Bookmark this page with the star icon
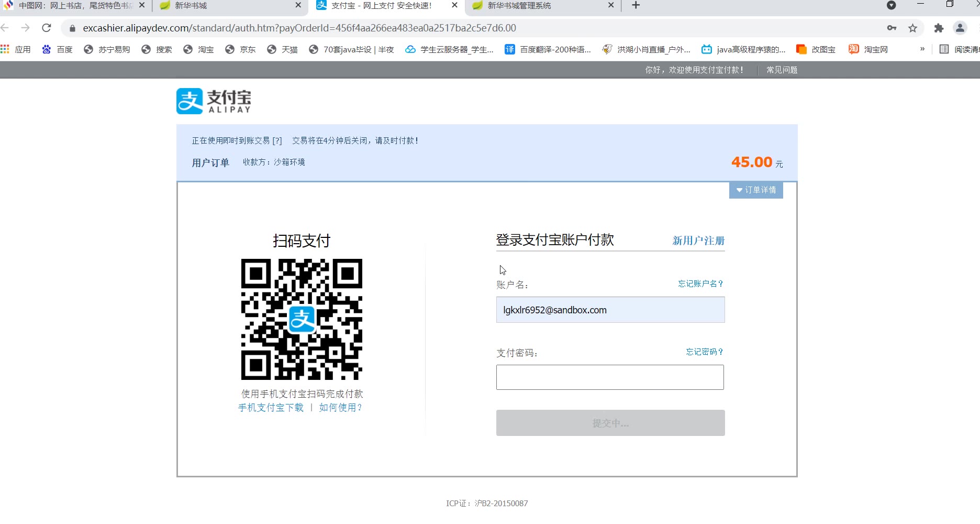 tap(912, 28)
